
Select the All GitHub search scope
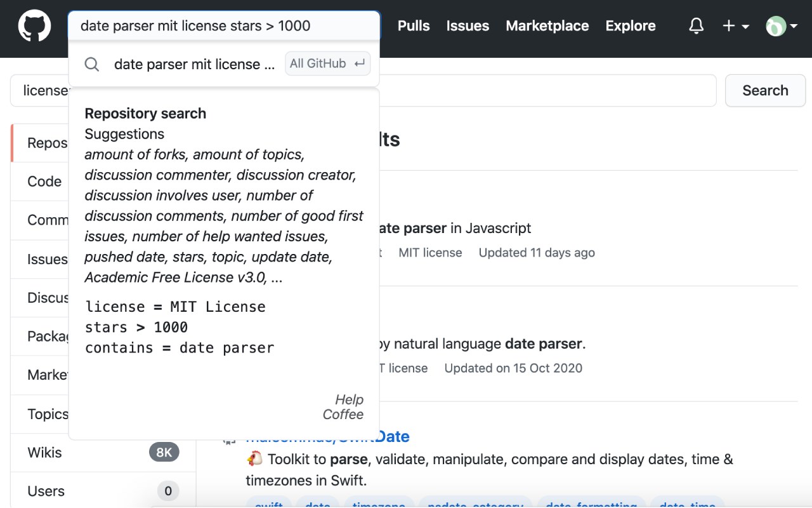coord(318,63)
